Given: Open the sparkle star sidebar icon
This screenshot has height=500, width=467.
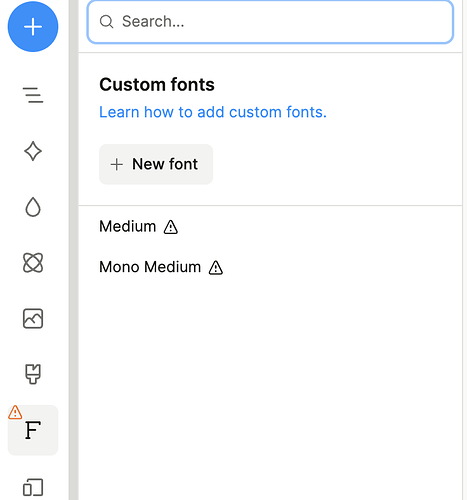Looking at the screenshot, I should 33,151.
